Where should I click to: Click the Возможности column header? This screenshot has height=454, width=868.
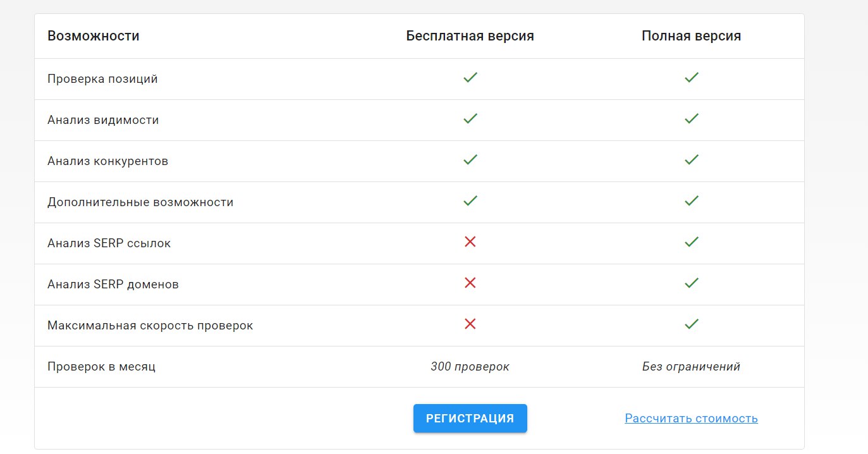pyautogui.click(x=94, y=36)
